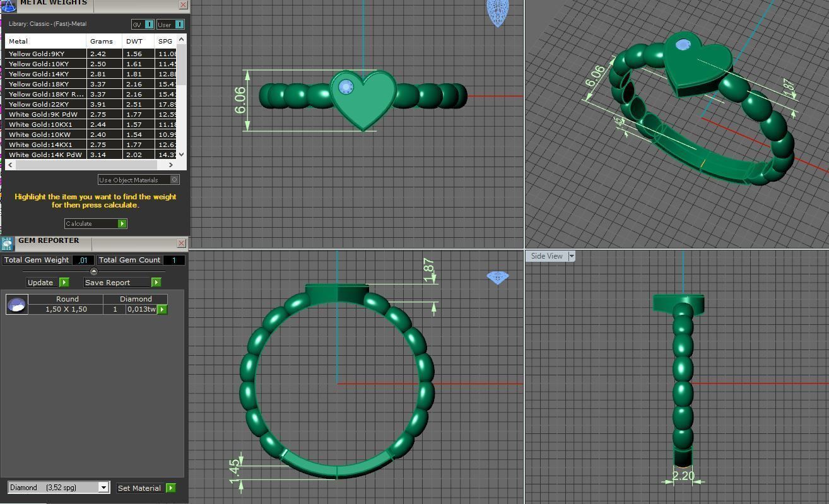
Task: Click the DWT column header
Action: click(138, 41)
